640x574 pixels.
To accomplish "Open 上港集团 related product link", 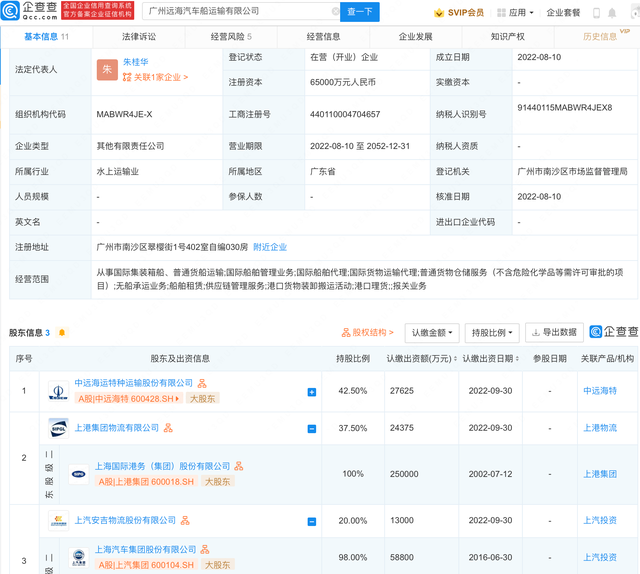I will pos(600,474).
